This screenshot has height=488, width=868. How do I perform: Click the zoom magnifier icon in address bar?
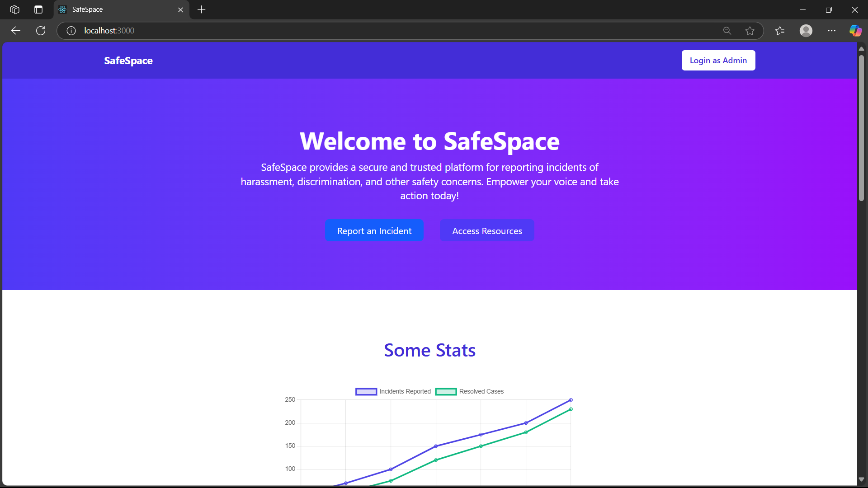coord(727,31)
